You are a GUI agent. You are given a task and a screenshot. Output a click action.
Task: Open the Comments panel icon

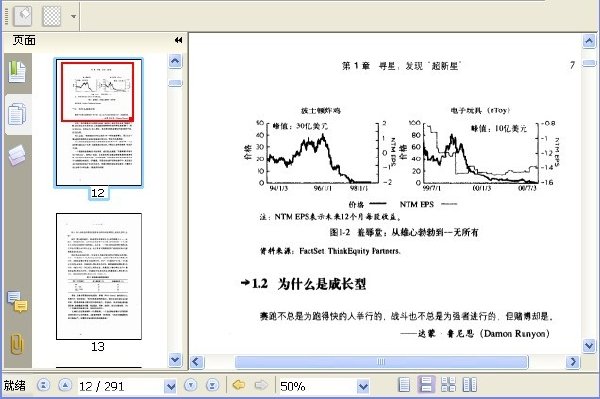(17, 302)
